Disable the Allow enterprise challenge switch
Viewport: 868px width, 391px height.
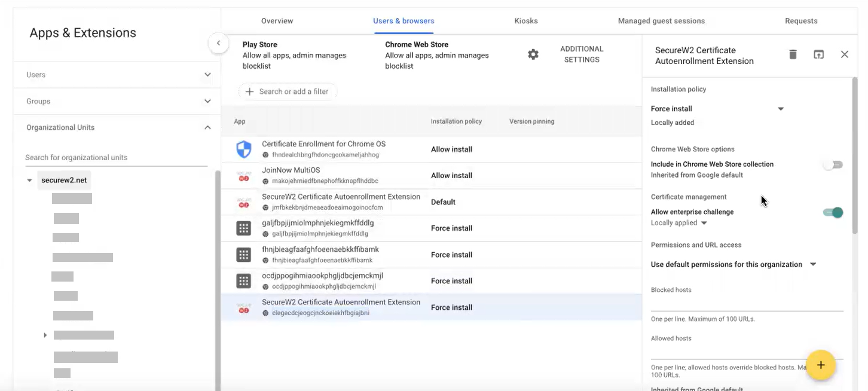833,212
